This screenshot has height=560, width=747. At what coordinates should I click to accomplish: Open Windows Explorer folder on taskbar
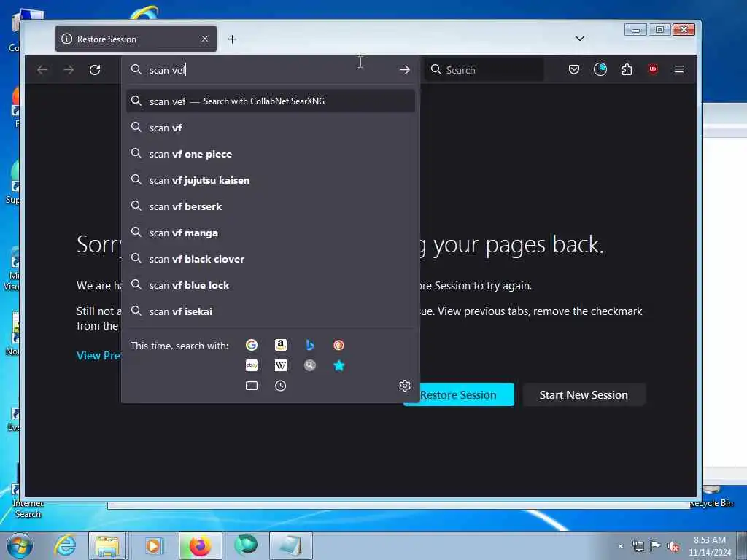(x=108, y=545)
